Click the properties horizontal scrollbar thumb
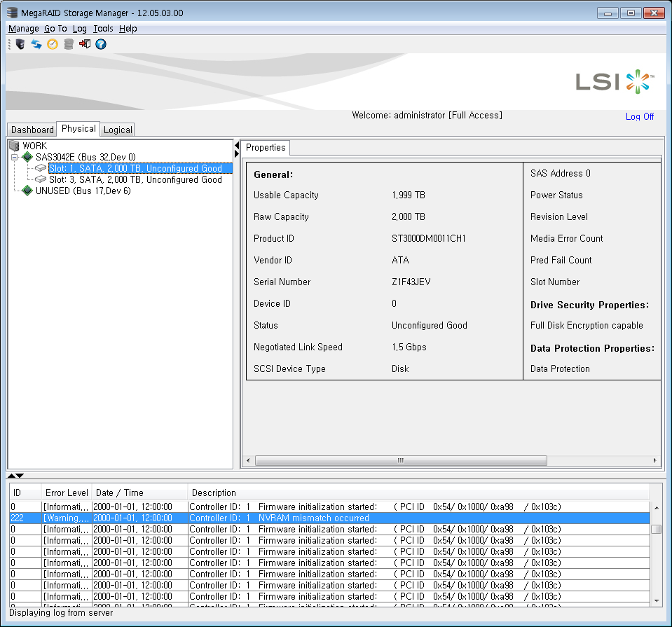672x627 pixels. [x=401, y=460]
